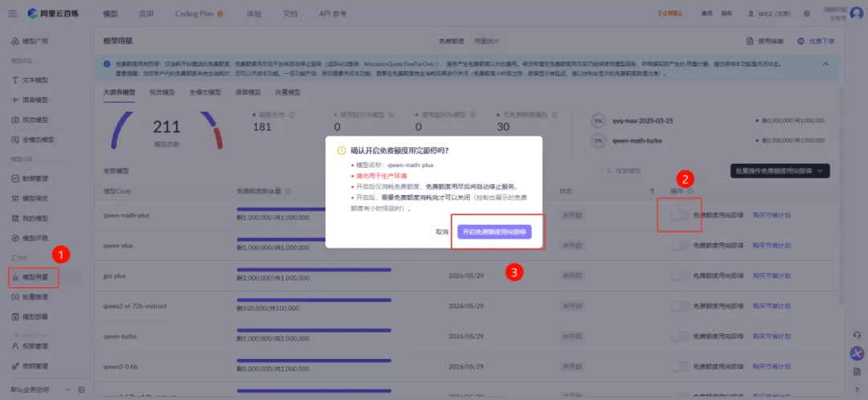The width and height of the screenshot is (868, 400).
Task: Toggle 免费额度用完即停 switch for qwen-math-plus
Action: (681, 214)
